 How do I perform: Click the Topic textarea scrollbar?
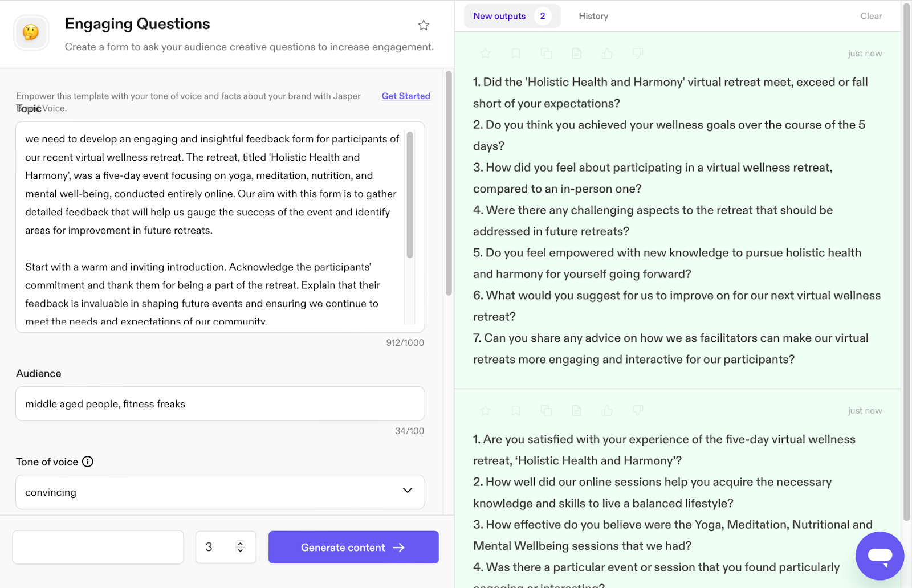point(410,195)
